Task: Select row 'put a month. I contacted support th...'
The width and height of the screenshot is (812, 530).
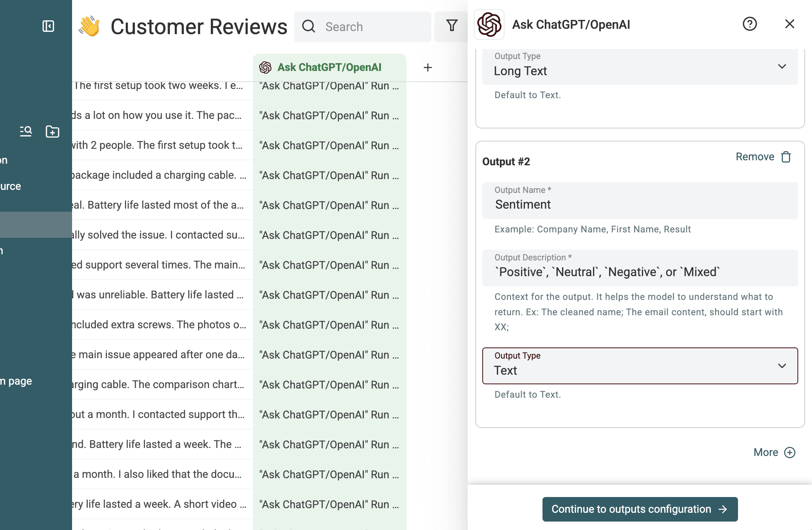Action: 163,414
